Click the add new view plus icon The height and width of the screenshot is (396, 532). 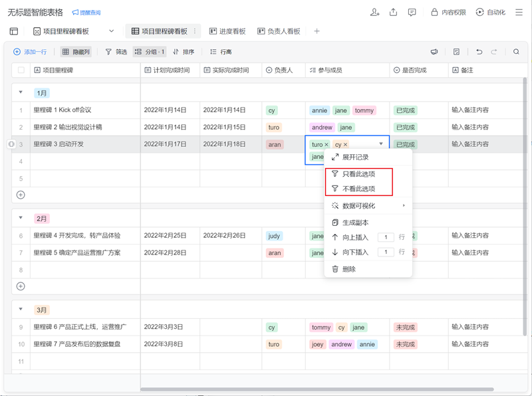317,31
